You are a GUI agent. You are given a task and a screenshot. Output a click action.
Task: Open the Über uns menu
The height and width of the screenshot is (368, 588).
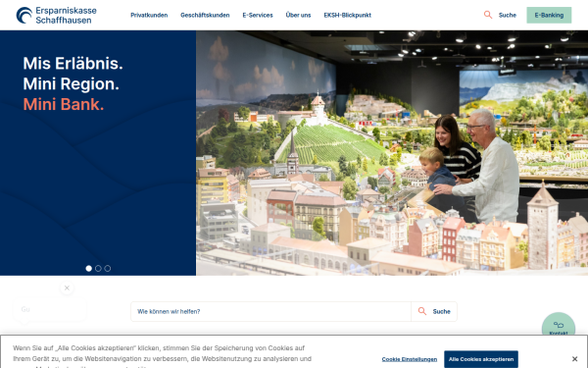coord(298,15)
